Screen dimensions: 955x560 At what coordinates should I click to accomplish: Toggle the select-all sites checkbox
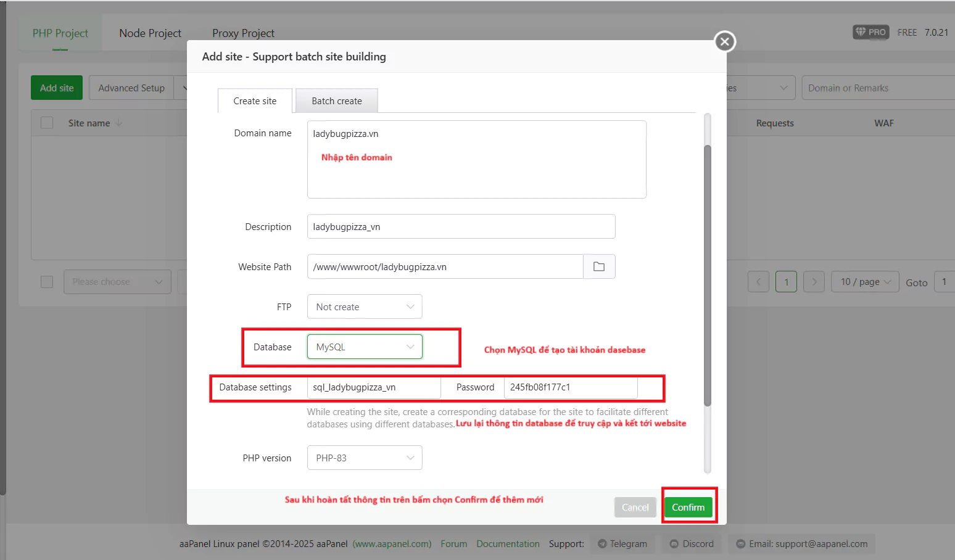coord(47,123)
